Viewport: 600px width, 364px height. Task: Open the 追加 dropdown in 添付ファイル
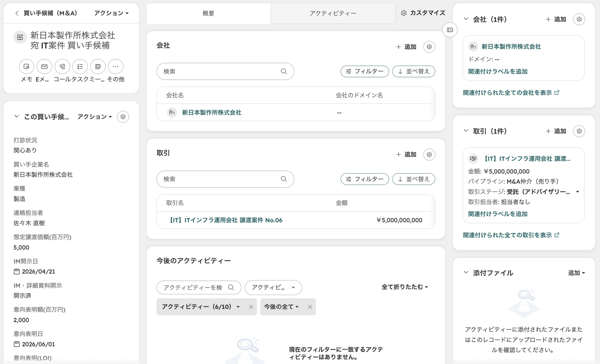point(576,273)
